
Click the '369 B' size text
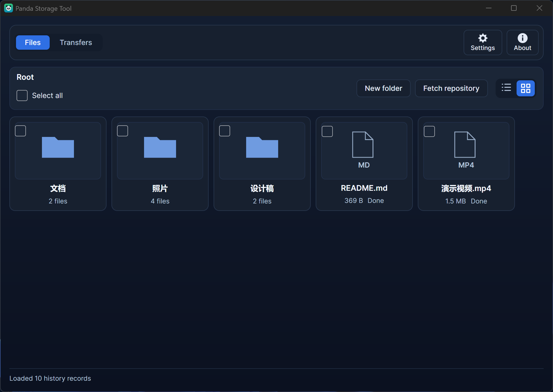click(354, 201)
